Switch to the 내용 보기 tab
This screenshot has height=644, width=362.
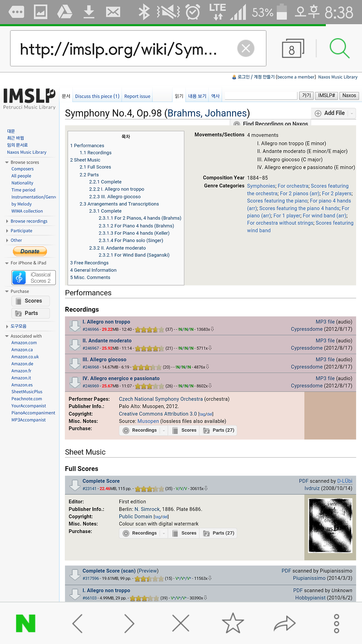pos(197,96)
